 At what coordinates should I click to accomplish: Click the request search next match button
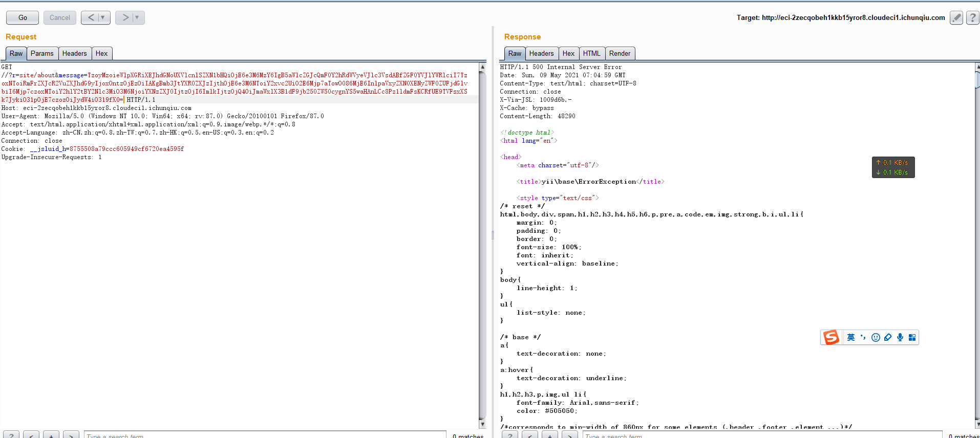(71, 435)
